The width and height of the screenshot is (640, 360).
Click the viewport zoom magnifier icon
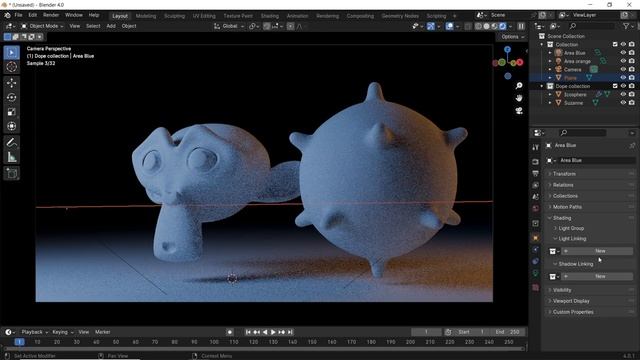coord(519,86)
